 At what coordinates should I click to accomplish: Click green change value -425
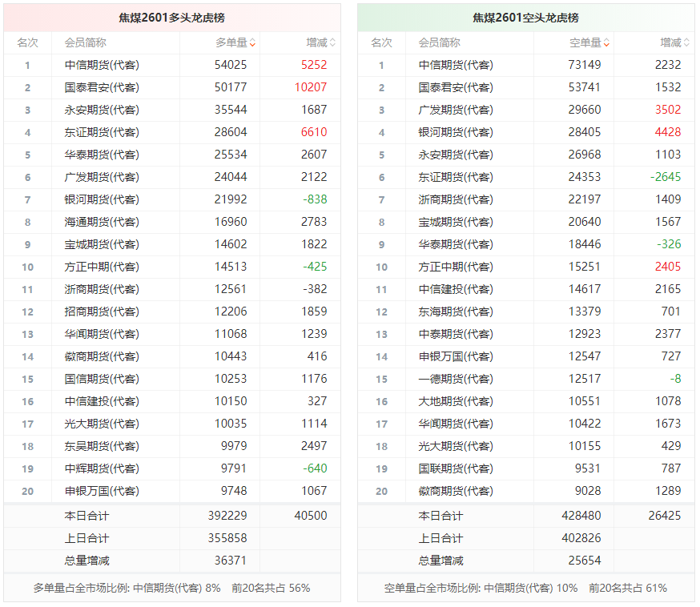click(x=316, y=267)
